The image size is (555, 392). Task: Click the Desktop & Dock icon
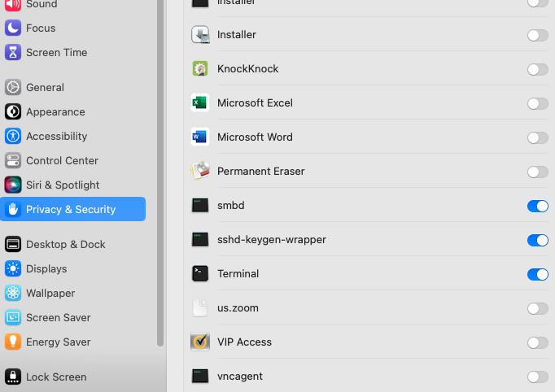point(13,245)
